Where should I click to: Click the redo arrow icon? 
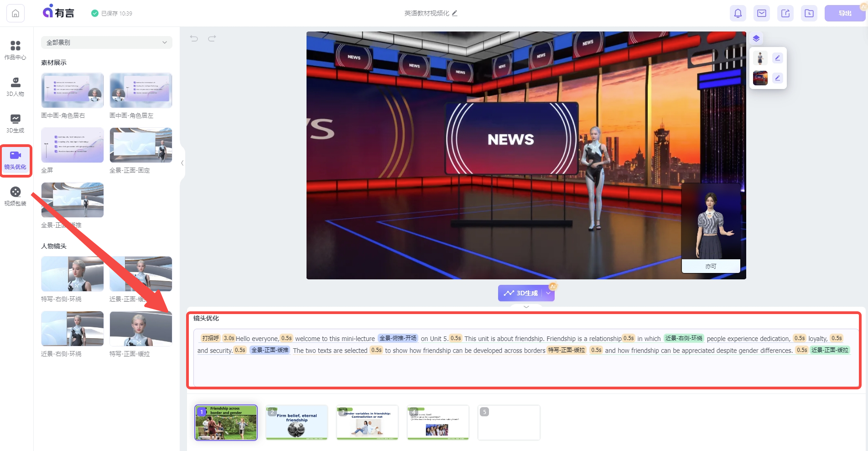click(x=212, y=38)
